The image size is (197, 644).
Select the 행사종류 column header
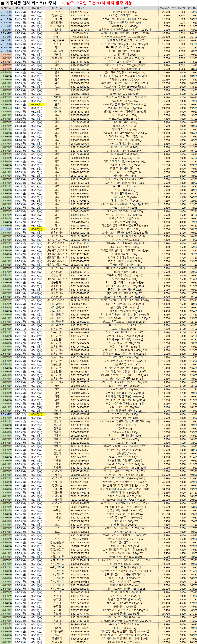(x=6, y=8)
